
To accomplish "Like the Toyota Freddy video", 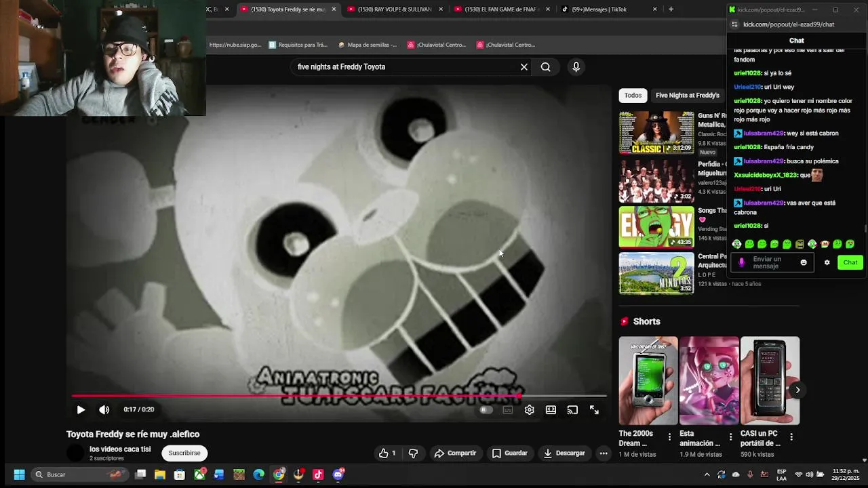I will 387,453.
